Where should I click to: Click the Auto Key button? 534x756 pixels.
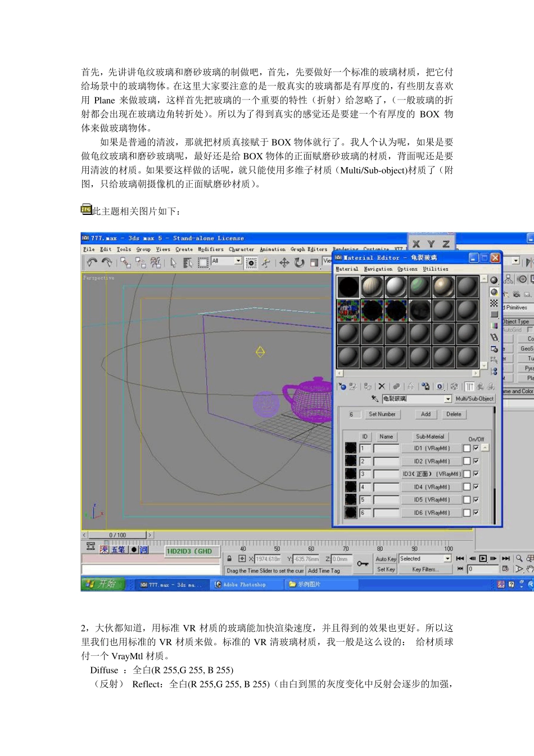386,559
